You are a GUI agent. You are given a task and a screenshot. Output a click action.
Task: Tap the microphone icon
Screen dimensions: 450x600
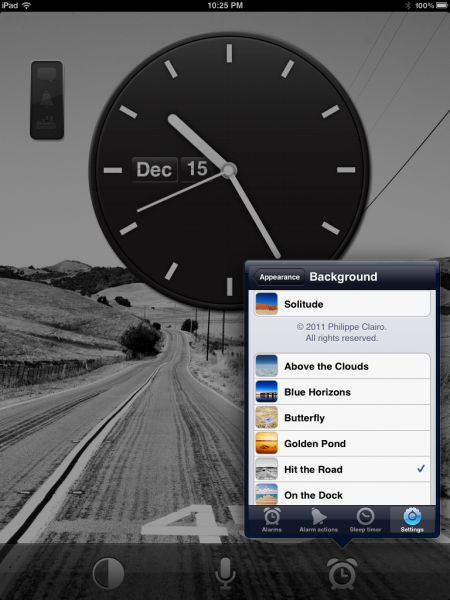pos(225,573)
